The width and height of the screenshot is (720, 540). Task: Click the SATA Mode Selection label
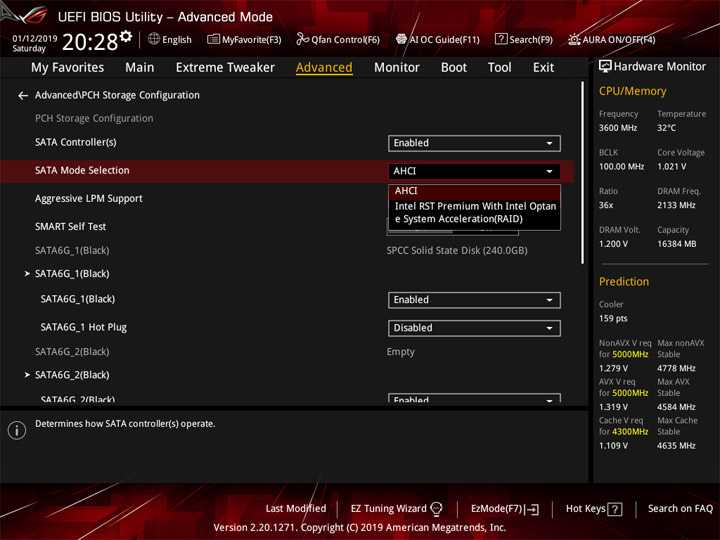pos(82,170)
